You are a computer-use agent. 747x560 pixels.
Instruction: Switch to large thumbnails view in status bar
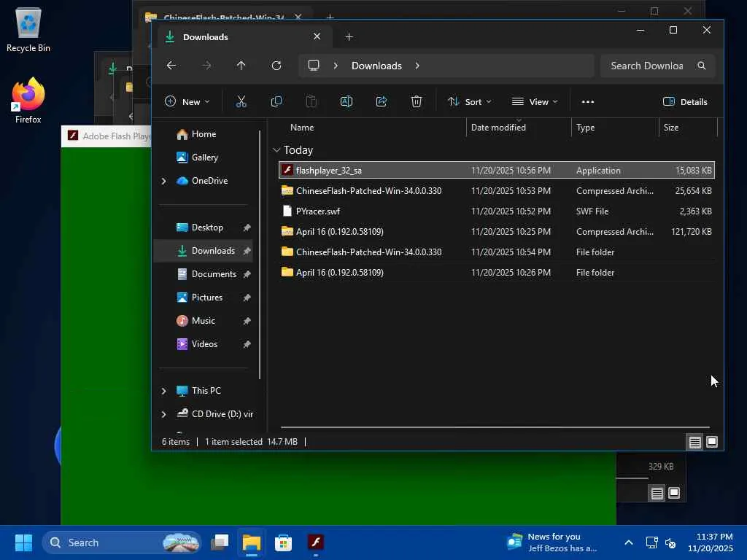pos(712,442)
